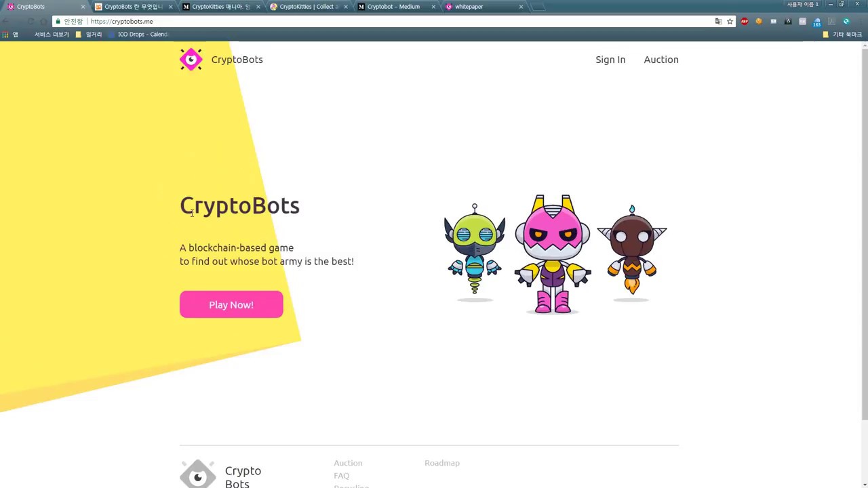
Task: Open the footer Roadmap link
Action: [x=442, y=463]
